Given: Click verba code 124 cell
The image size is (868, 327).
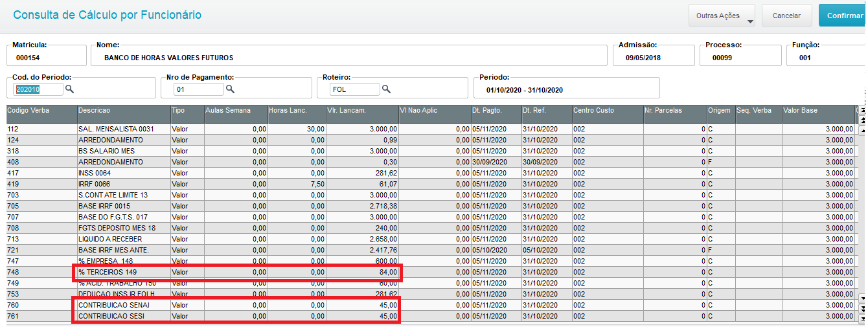Looking at the screenshot, I should (41, 140).
